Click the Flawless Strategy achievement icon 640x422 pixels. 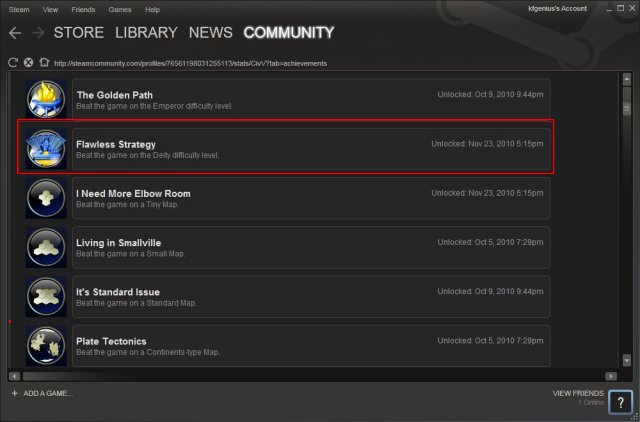pyautogui.click(x=46, y=149)
